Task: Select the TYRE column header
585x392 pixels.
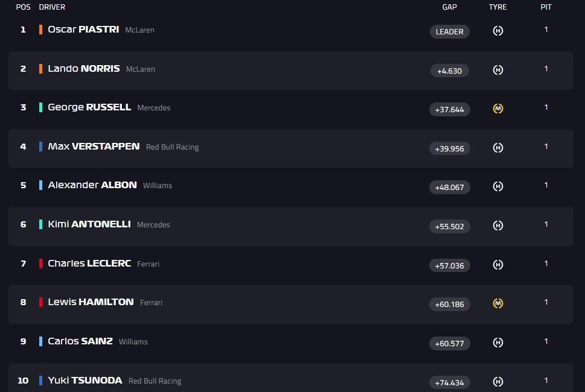Action: tap(497, 7)
